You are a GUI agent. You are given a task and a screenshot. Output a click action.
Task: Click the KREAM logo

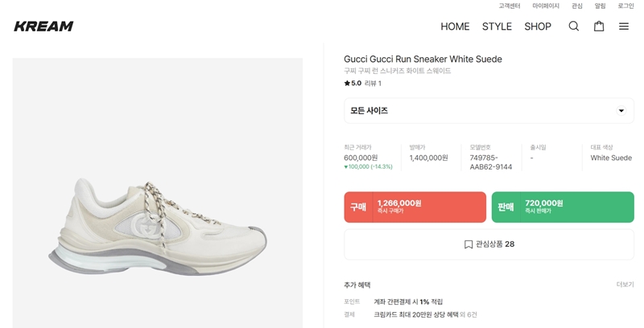(43, 27)
